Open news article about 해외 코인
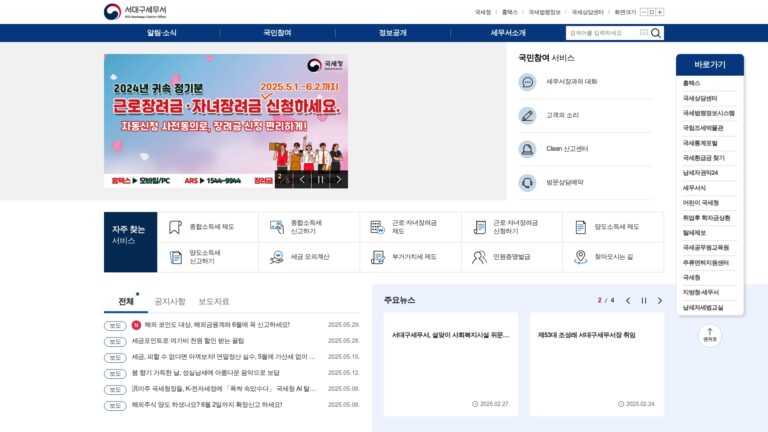 tap(217, 325)
